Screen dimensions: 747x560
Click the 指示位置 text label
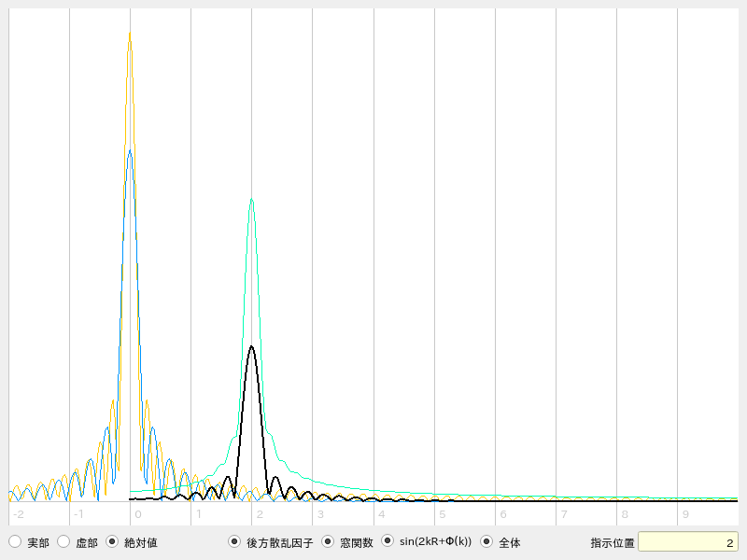coord(613,542)
